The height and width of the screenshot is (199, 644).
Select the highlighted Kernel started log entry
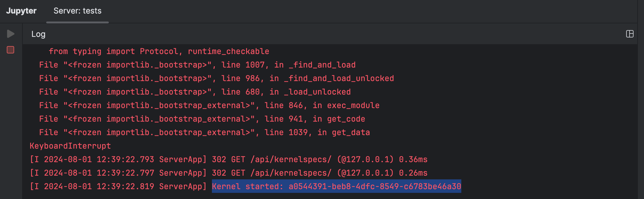(336, 186)
